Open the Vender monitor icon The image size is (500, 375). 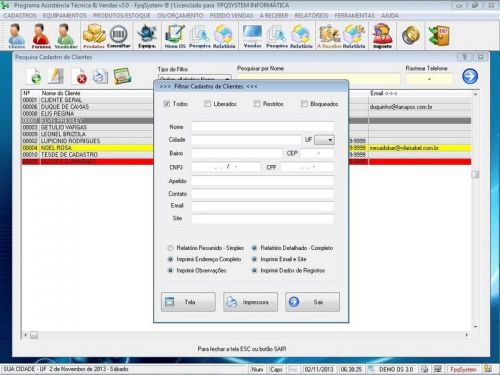(x=252, y=36)
